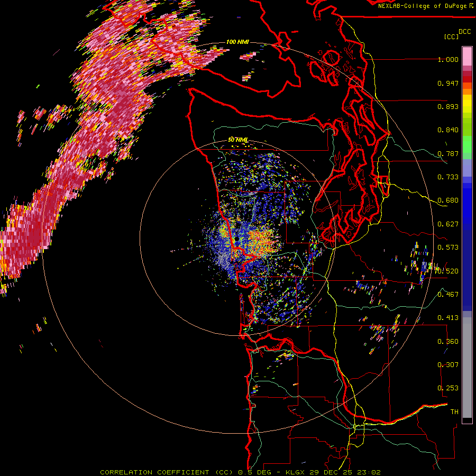Click the 0.360 legend value
Image resolution: width=476 pixels, height=476 pixels.
448,342
